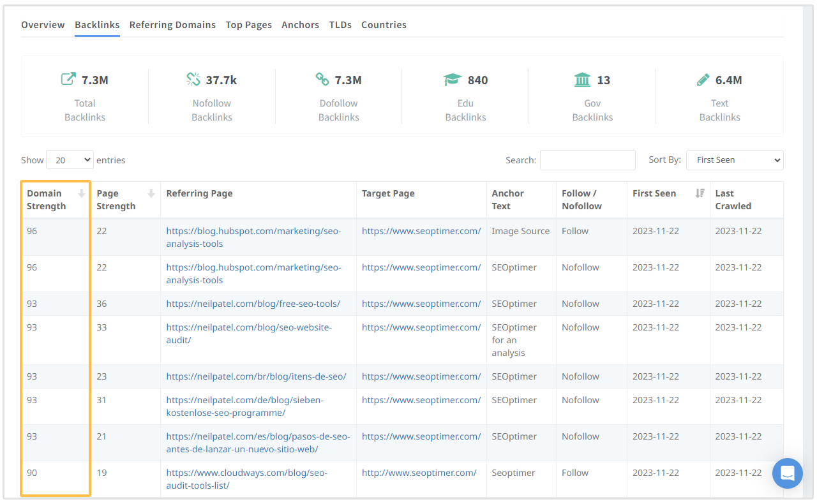Click the Text Backlinks pencil icon
Viewport: 817px width, 504px height.
(703, 80)
